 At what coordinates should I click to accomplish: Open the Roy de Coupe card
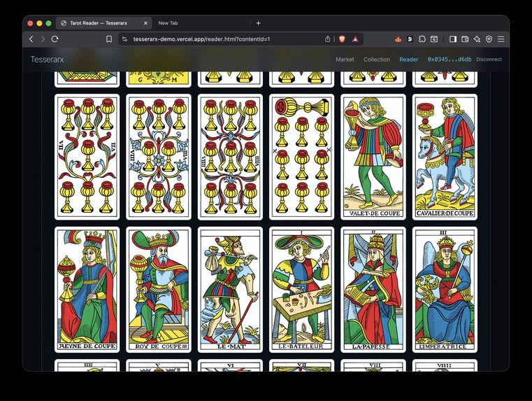pos(159,290)
